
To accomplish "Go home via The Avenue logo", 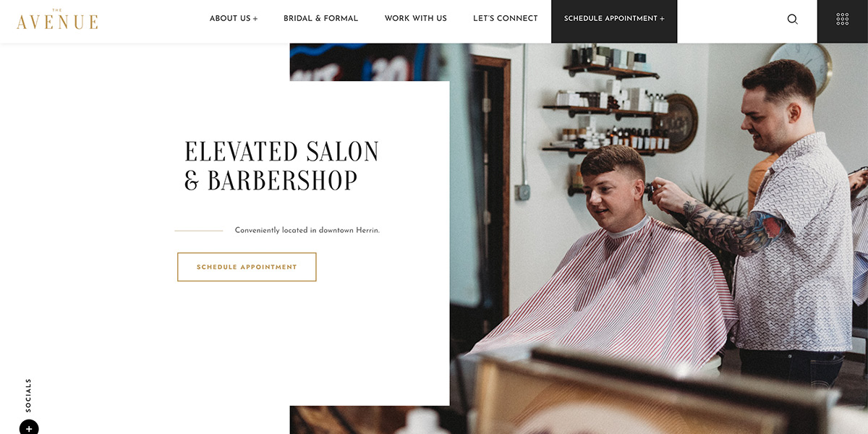I will 57,20.
